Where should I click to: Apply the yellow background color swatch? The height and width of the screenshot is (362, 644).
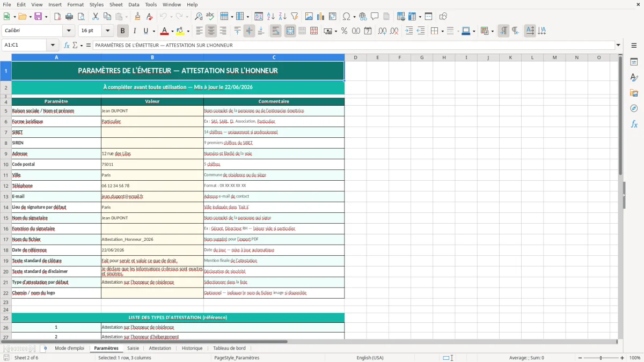tap(180, 31)
